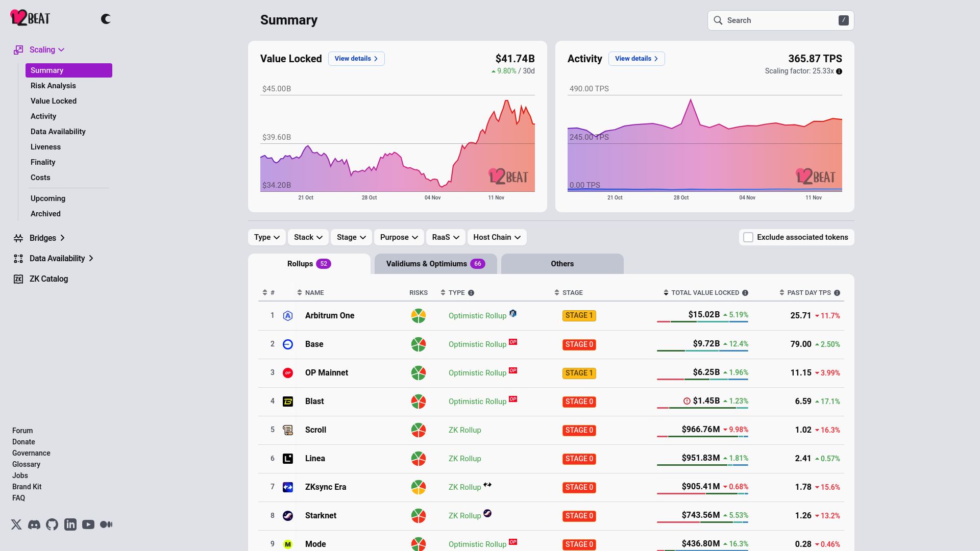Click Scaling factor info icon
Screen dimensions: 980x551
[x=839, y=71]
